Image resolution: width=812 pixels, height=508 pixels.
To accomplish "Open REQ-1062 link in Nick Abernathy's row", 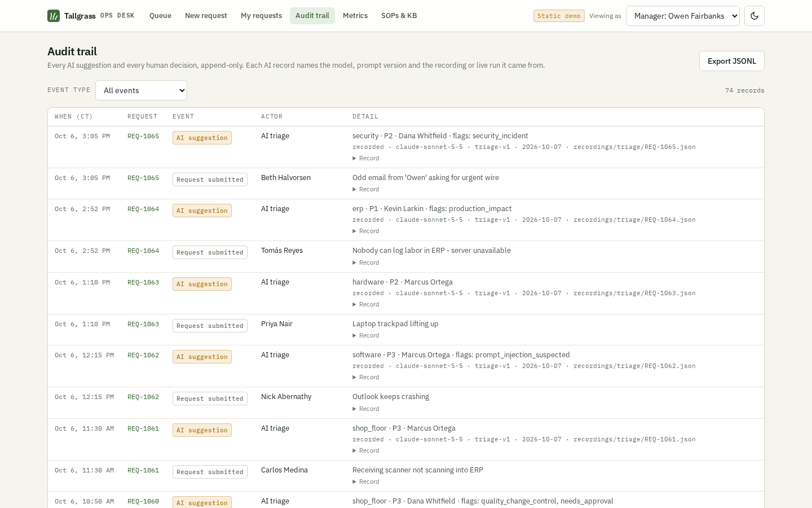I will pyautogui.click(x=143, y=397).
